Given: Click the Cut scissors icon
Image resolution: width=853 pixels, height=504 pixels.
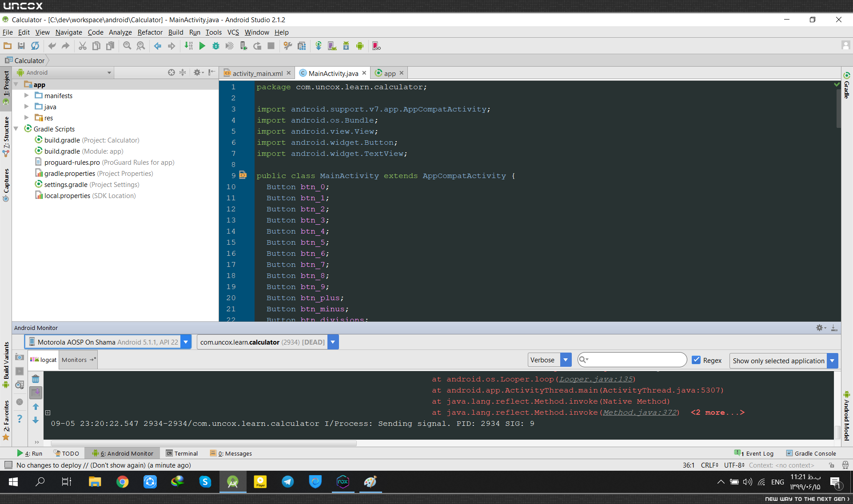Looking at the screenshot, I should coord(83,46).
